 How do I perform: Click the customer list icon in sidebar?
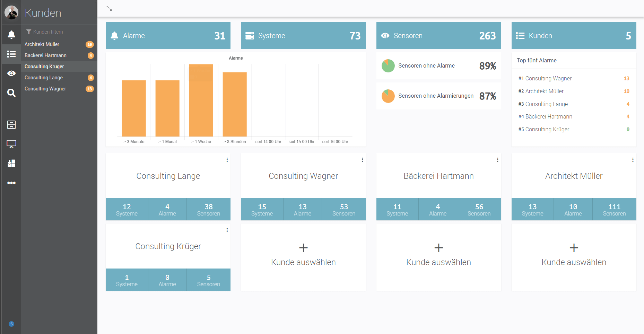[11, 54]
